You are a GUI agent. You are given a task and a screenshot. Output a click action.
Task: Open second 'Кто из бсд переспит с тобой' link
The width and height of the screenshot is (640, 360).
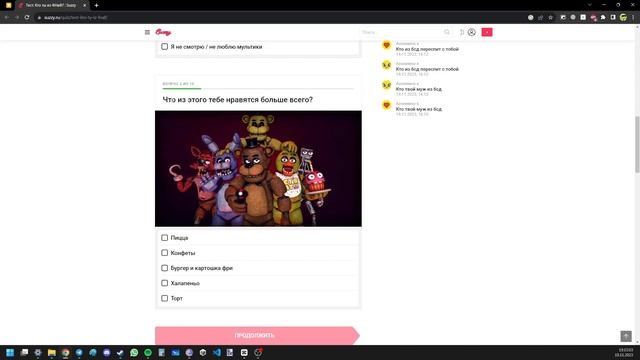[x=427, y=69]
